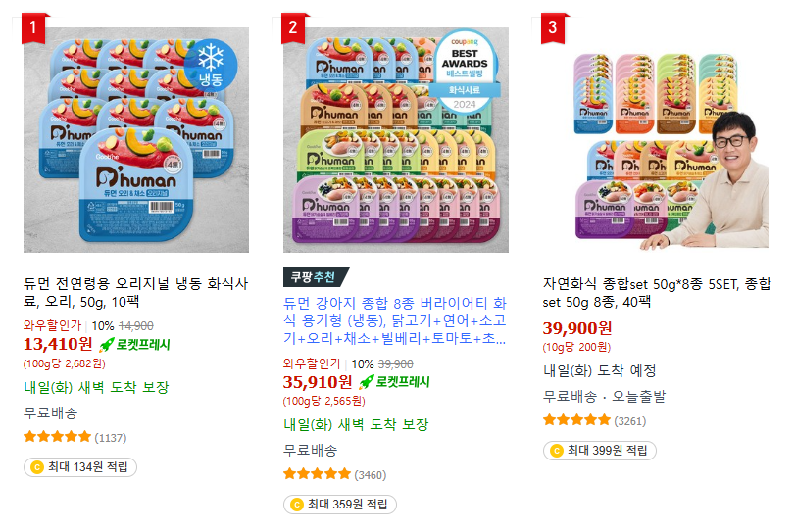Click the rank 3 red ribbon badge
The height and width of the screenshot is (532, 795).
tap(553, 27)
